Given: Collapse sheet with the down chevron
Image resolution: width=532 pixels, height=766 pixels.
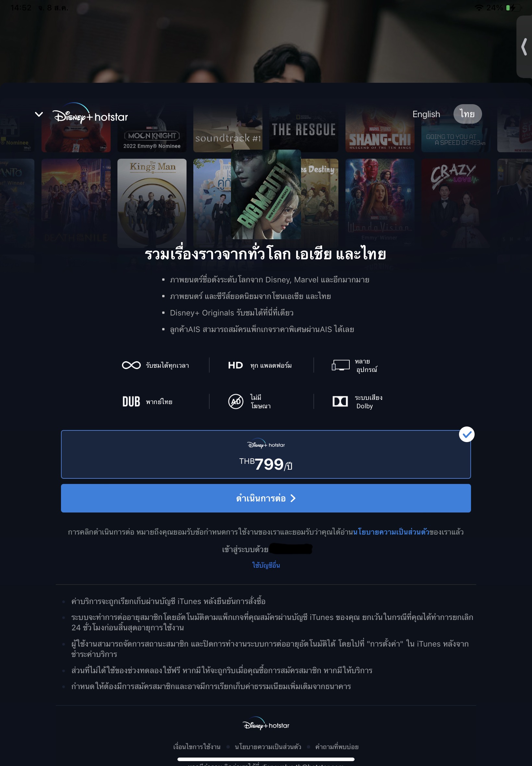Looking at the screenshot, I should coord(39,114).
